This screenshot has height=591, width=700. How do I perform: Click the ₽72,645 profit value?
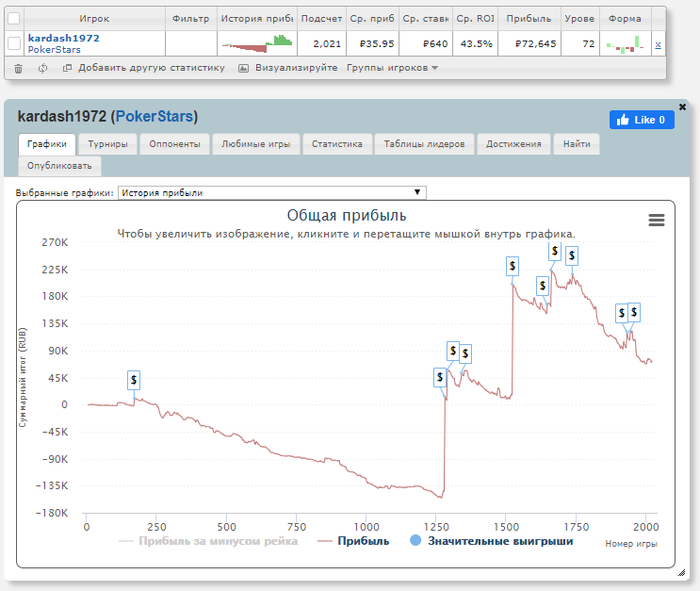tap(535, 44)
